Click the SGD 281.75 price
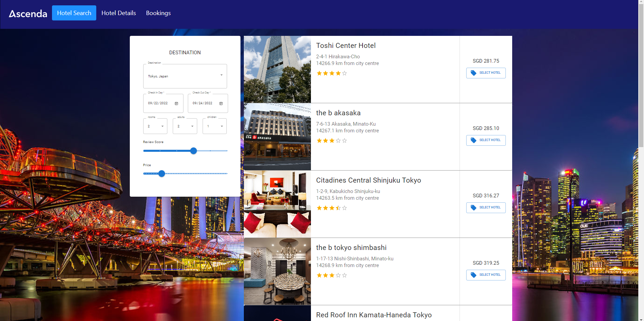The height and width of the screenshot is (321, 644). [486, 61]
